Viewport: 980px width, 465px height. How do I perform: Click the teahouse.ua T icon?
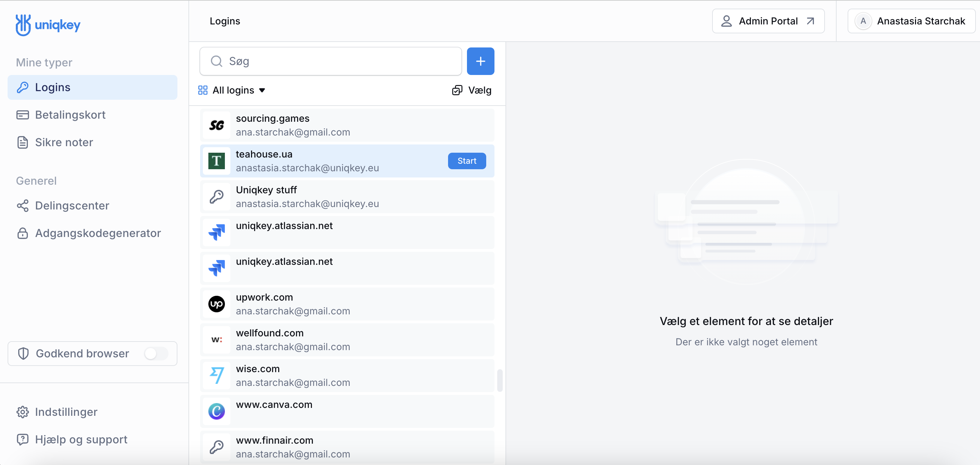pos(217,161)
